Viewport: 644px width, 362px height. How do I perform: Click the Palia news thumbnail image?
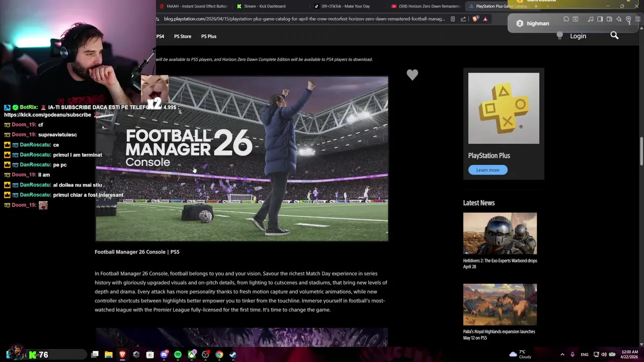pos(500,304)
